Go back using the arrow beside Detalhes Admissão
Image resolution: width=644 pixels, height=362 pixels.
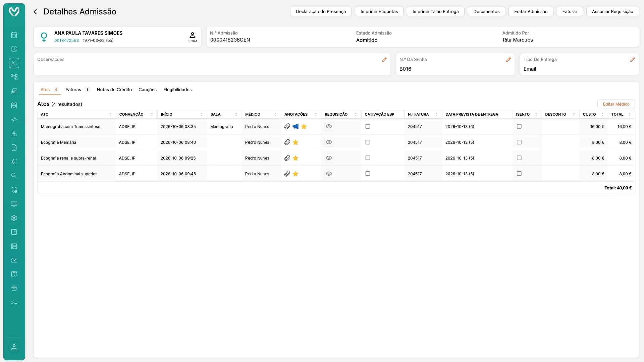[x=35, y=12]
